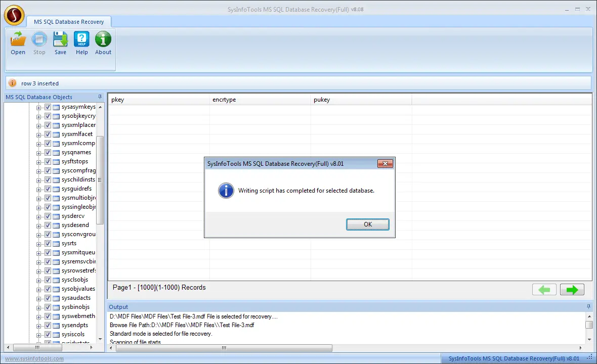
Task: Expand the sysobjkeycry tree node
Action: tap(38, 117)
